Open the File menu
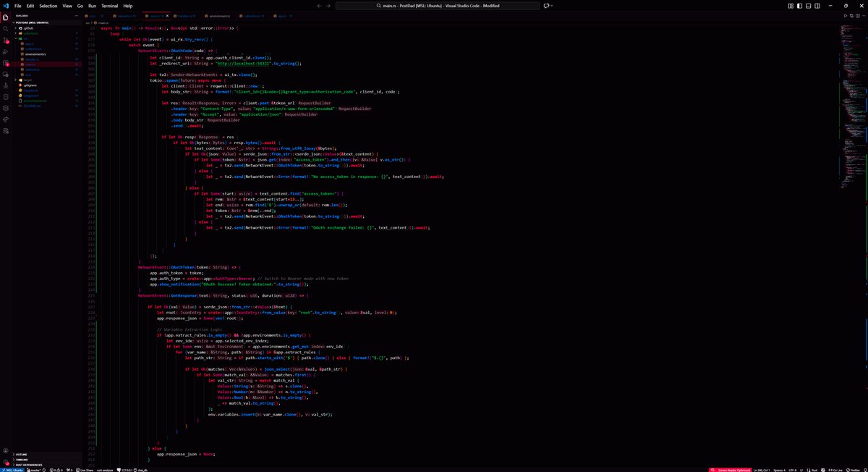Screen dimensions: 868x472 click(x=18, y=6)
